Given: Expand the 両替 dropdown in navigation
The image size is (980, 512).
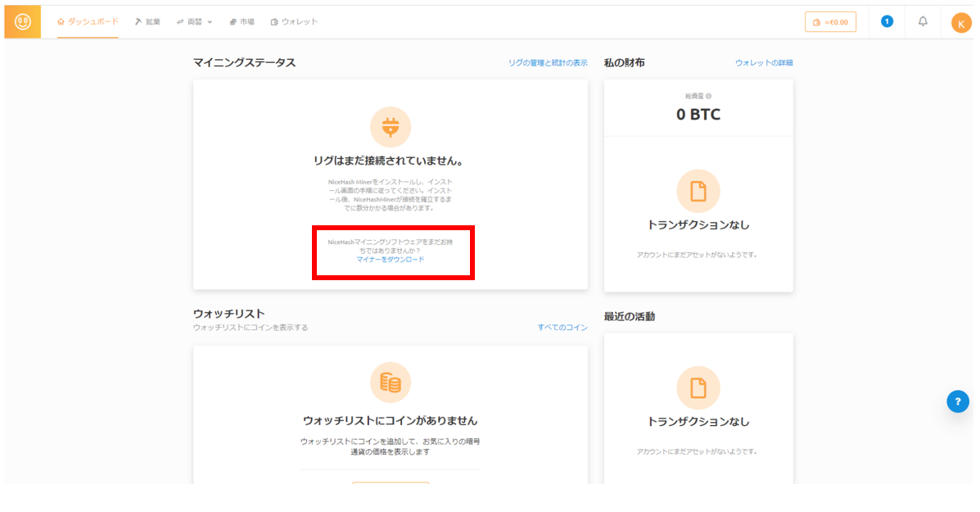Looking at the screenshot, I should [x=194, y=22].
